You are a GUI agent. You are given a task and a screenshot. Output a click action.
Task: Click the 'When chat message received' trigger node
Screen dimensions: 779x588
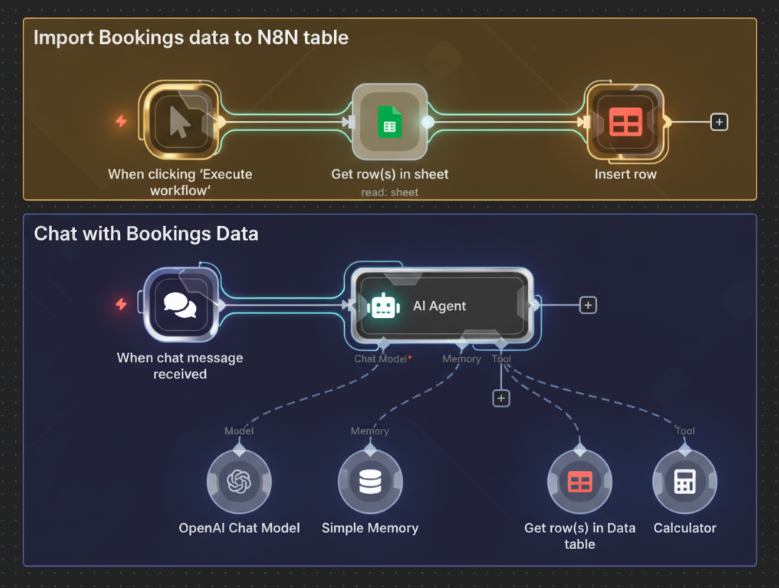pyautogui.click(x=179, y=305)
